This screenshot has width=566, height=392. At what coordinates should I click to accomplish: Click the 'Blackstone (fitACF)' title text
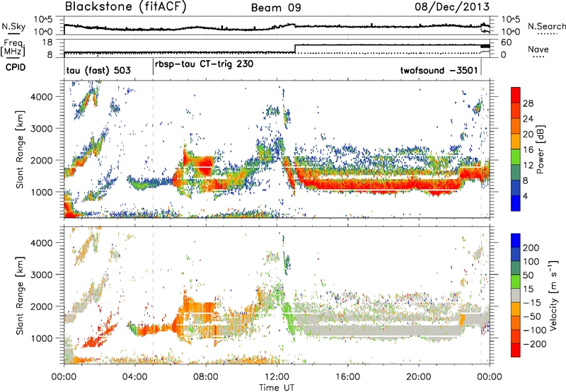[126, 6]
